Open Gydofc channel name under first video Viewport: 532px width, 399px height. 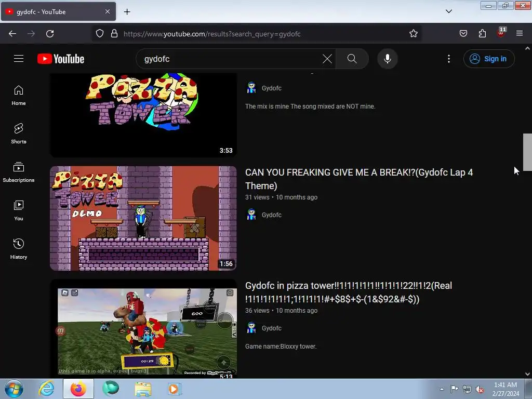(x=271, y=88)
